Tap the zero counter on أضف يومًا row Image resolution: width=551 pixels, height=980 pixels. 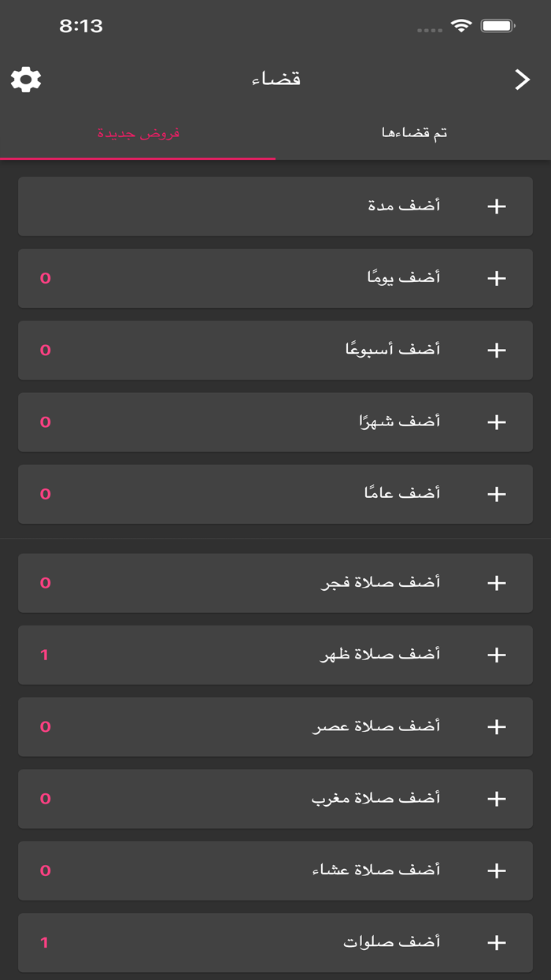click(x=45, y=278)
